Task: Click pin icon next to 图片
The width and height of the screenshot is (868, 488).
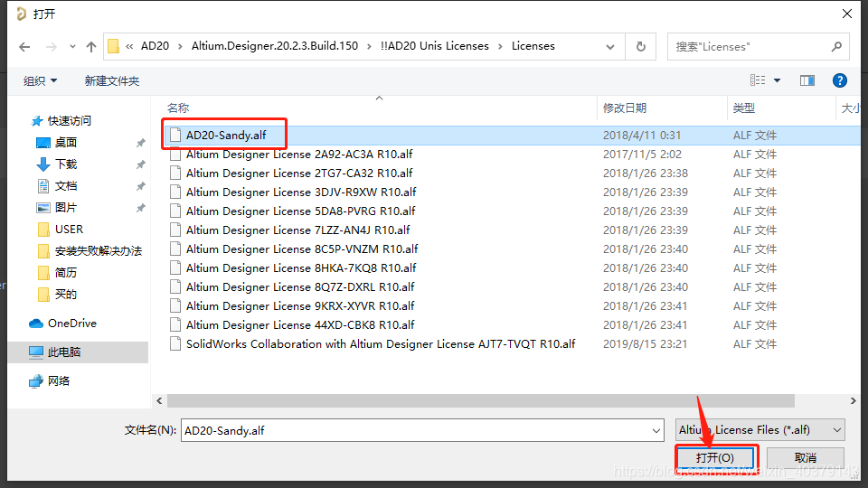Action: [141, 208]
